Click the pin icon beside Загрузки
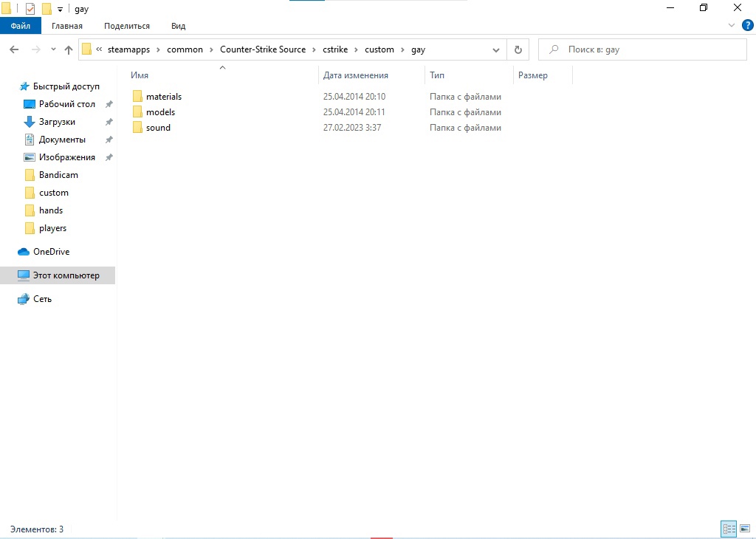 click(109, 122)
